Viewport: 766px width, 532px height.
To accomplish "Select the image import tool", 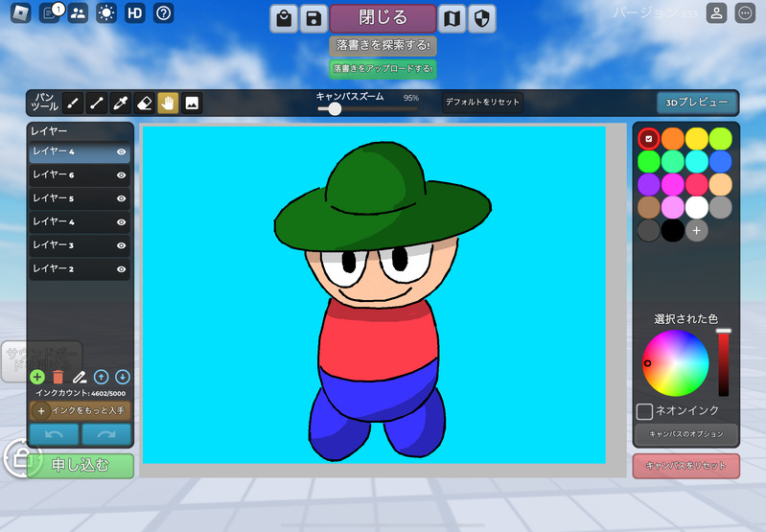I will [192, 104].
